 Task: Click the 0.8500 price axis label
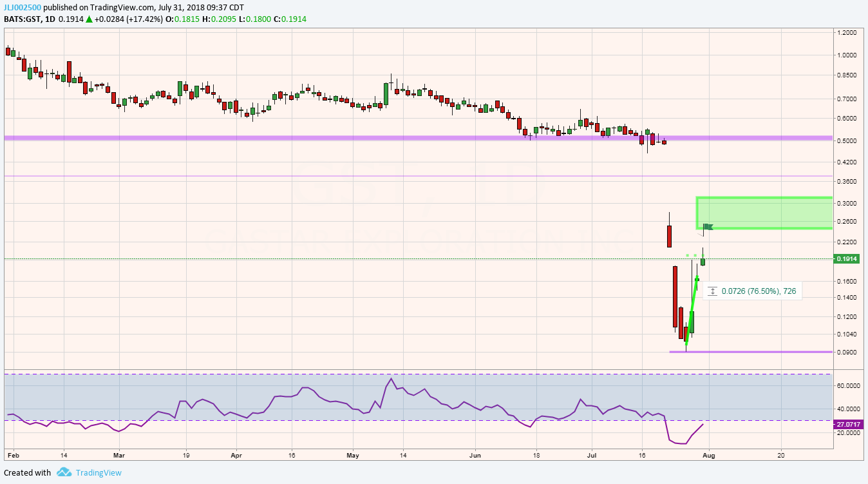(847, 75)
